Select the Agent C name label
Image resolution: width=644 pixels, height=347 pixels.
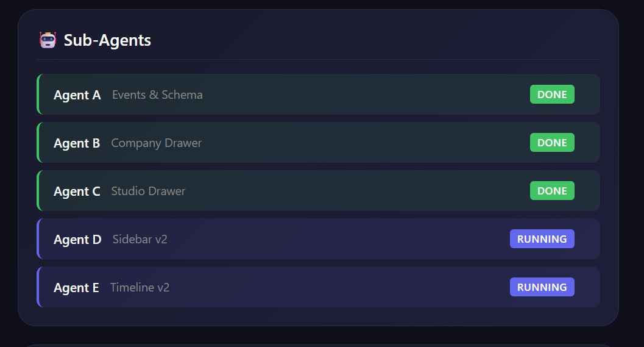coord(77,191)
